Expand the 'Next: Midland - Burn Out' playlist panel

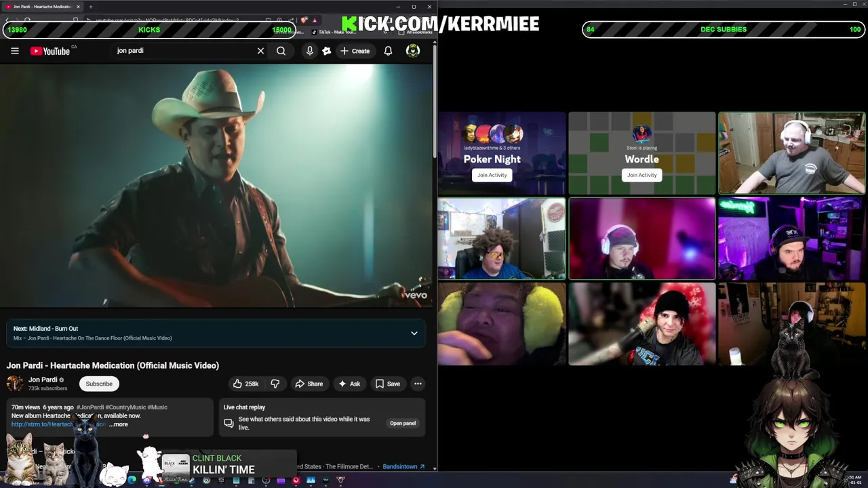point(414,333)
